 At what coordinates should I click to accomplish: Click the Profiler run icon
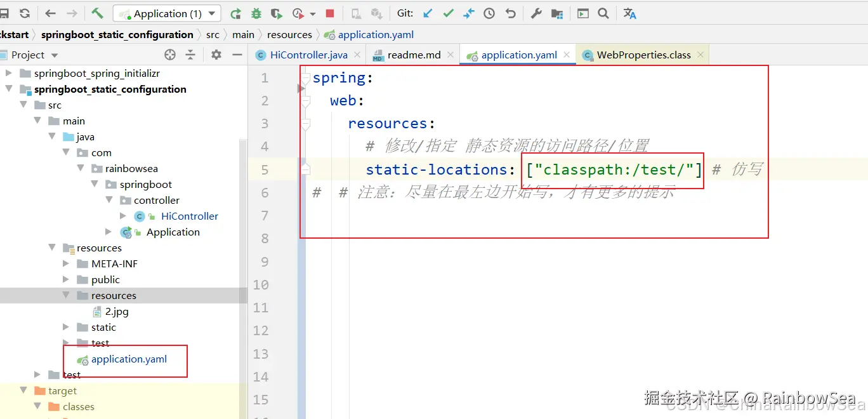tap(298, 13)
